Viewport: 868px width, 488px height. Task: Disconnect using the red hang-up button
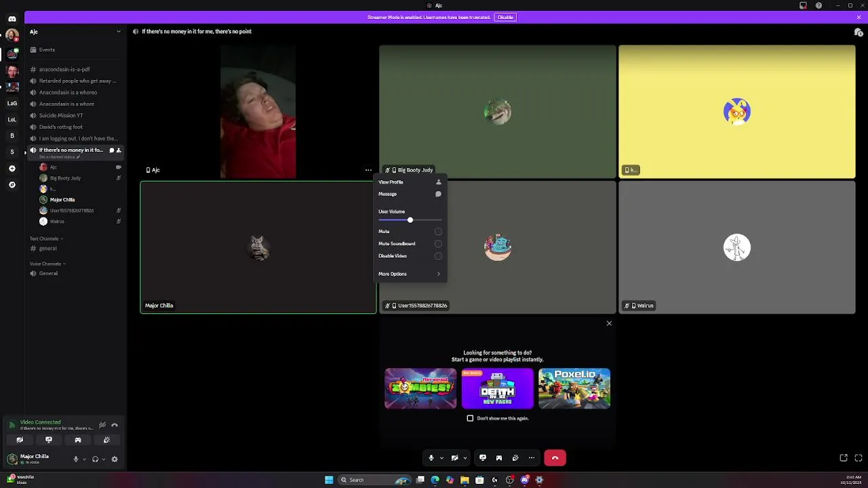(555, 458)
